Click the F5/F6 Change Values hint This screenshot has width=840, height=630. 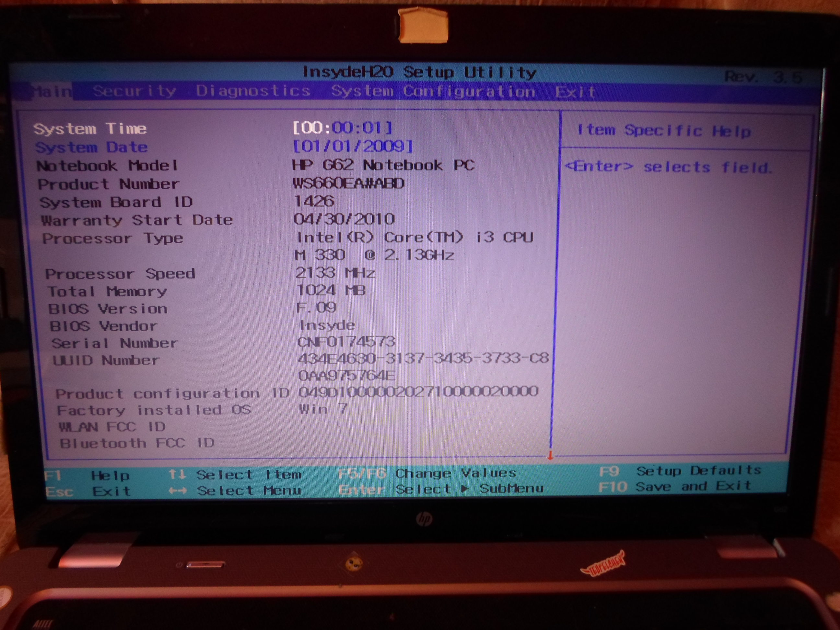pyautogui.click(x=427, y=473)
